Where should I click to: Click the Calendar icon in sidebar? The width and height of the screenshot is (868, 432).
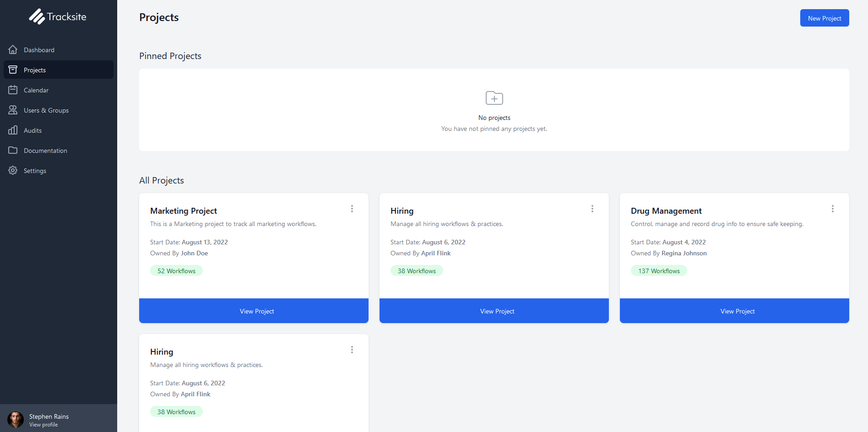(13, 90)
